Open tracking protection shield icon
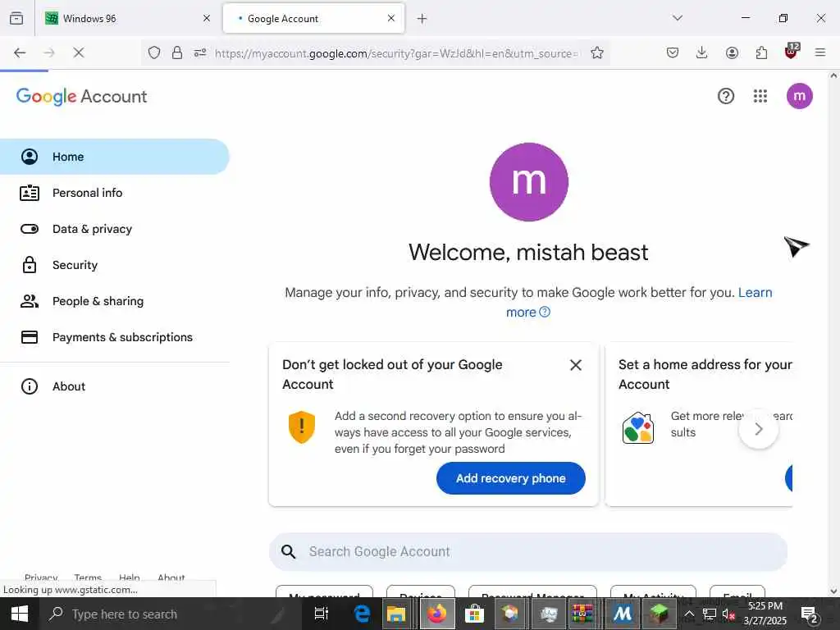Screen dimensions: 840x630 click(153, 52)
